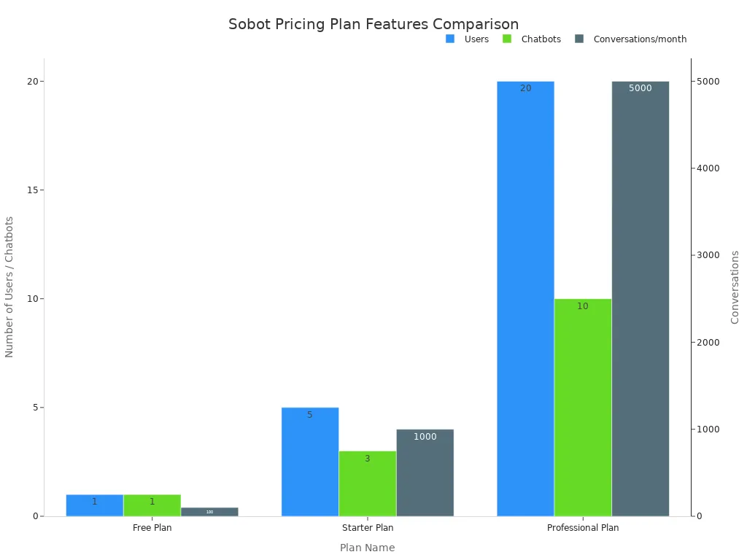Select the Starter Plan 1000 conversations bar
This screenshot has height=560, width=747.
pyautogui.click(x=425, y=472)
